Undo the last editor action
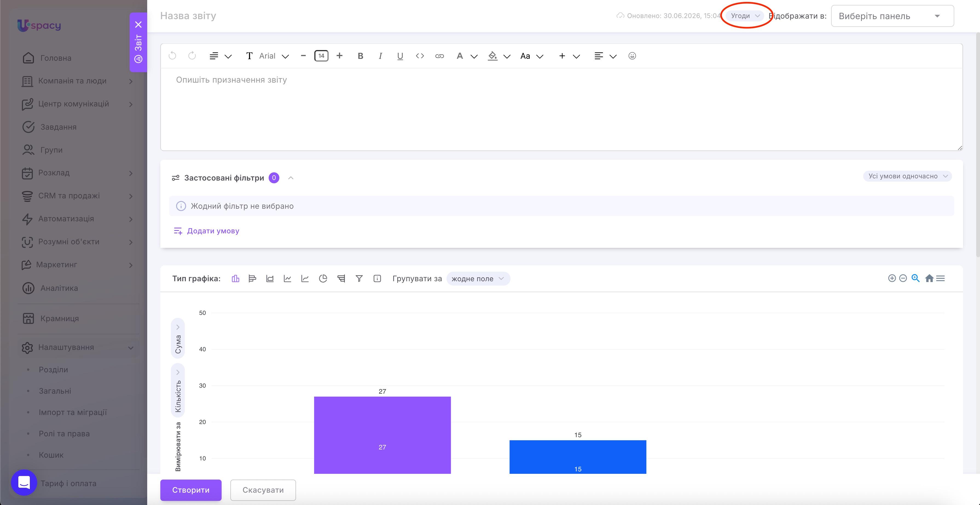This screenshot has height=505, width=980. 172,56
